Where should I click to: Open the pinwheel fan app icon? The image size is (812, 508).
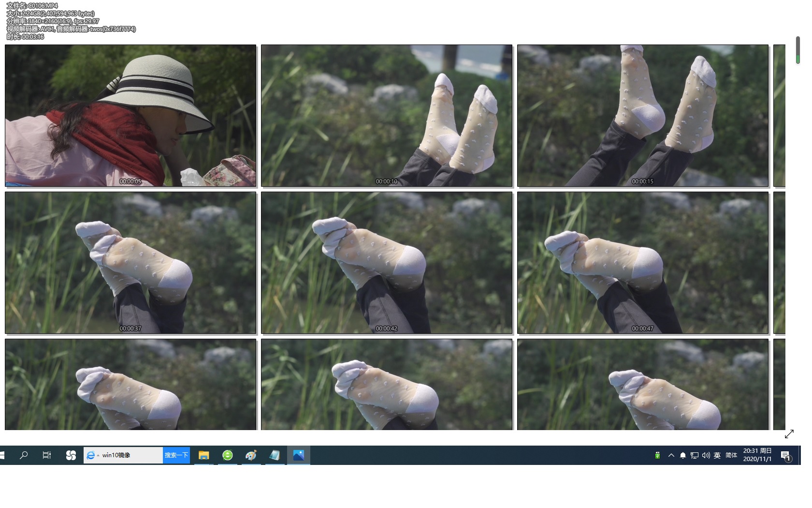[71, 455]
